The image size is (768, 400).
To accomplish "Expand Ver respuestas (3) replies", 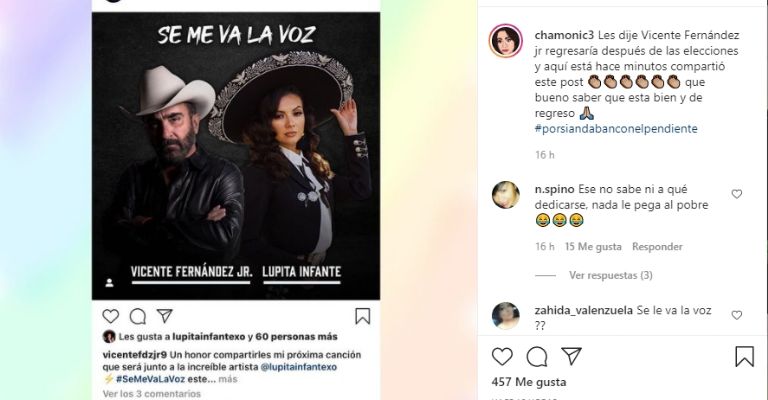I will click(610, 275).
